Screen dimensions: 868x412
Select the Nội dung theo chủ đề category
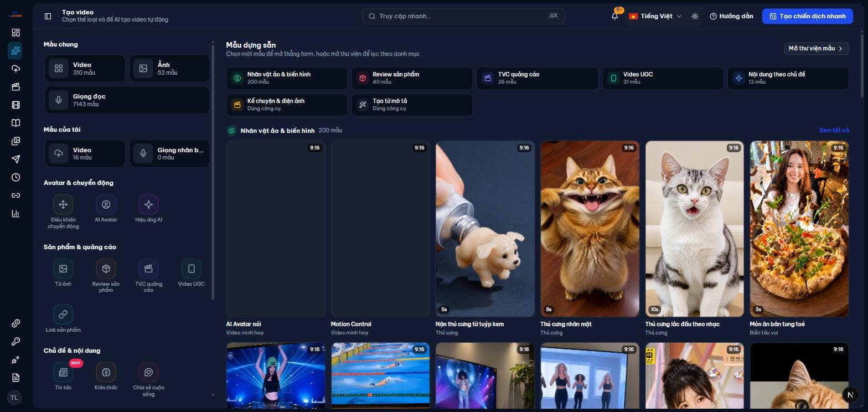pyautogui.click(x=788, y=78)
